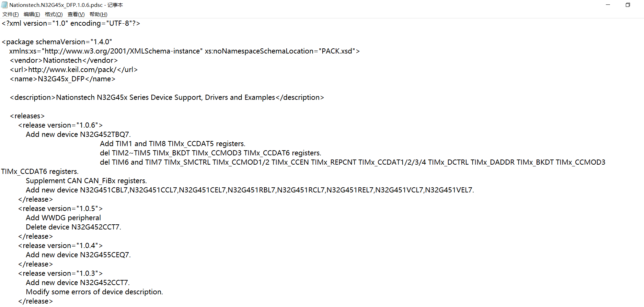Restore down the Notepad window

coord(628,5)
